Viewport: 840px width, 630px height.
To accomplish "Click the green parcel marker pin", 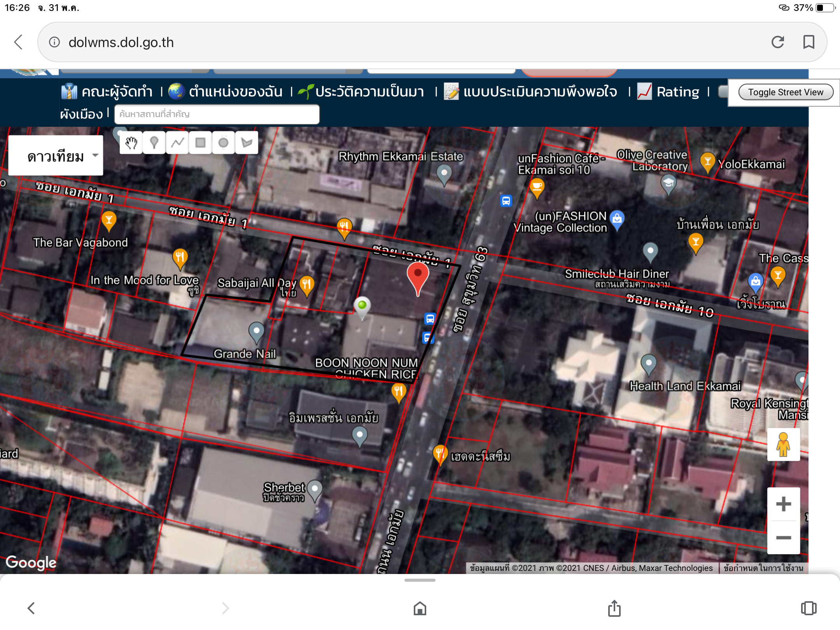I will (362, 309).
